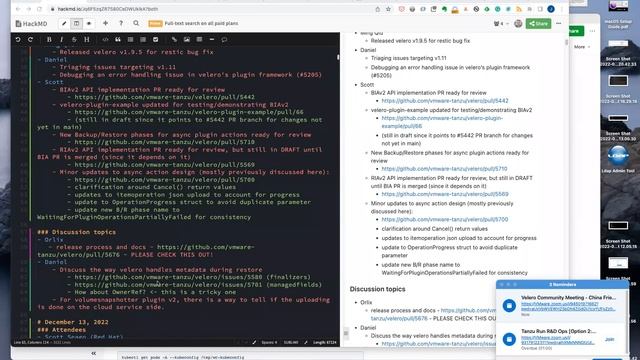Insert comment icon in editor toolbar
Screen dimensions: 640x360
[x=224, y=40]
